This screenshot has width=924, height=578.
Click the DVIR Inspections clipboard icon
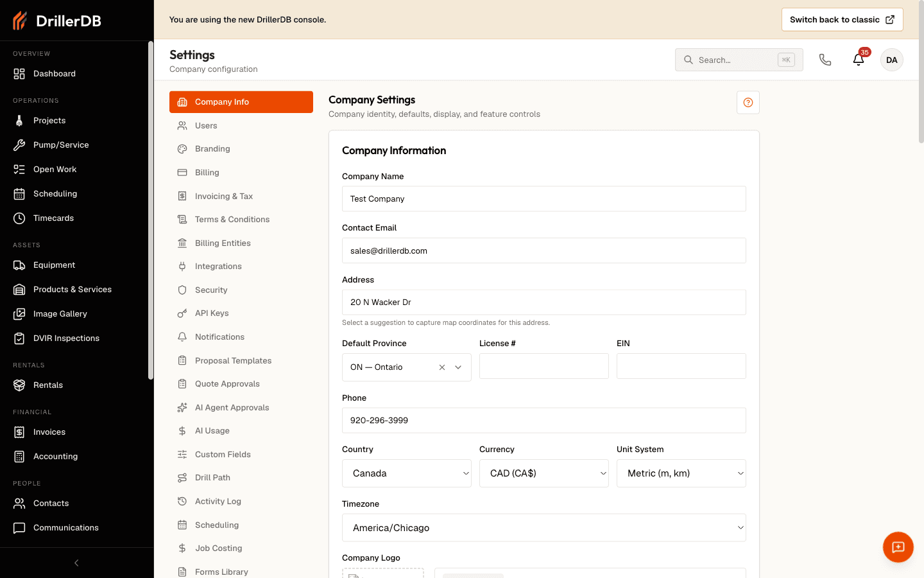tap(19, 338)
